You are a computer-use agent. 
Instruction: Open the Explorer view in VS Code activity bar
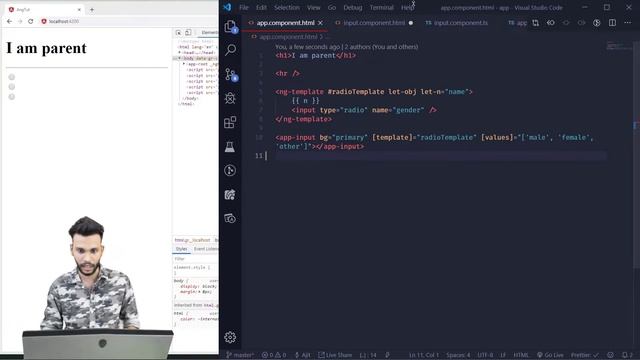231,27
